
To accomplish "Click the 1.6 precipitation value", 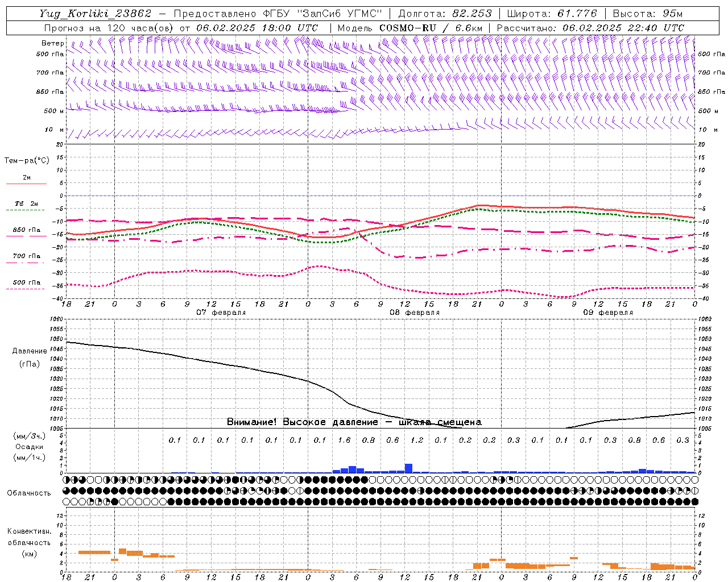I will tap(344, 440).
